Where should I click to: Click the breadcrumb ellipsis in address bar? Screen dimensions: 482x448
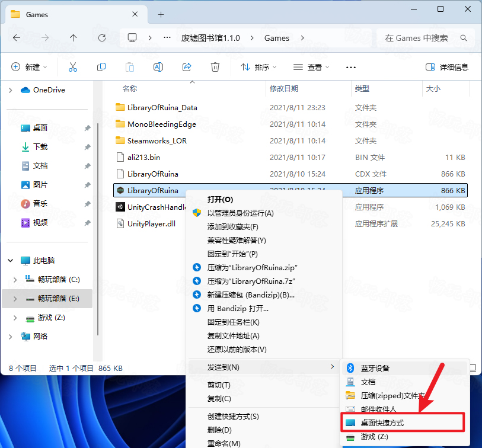167,37
